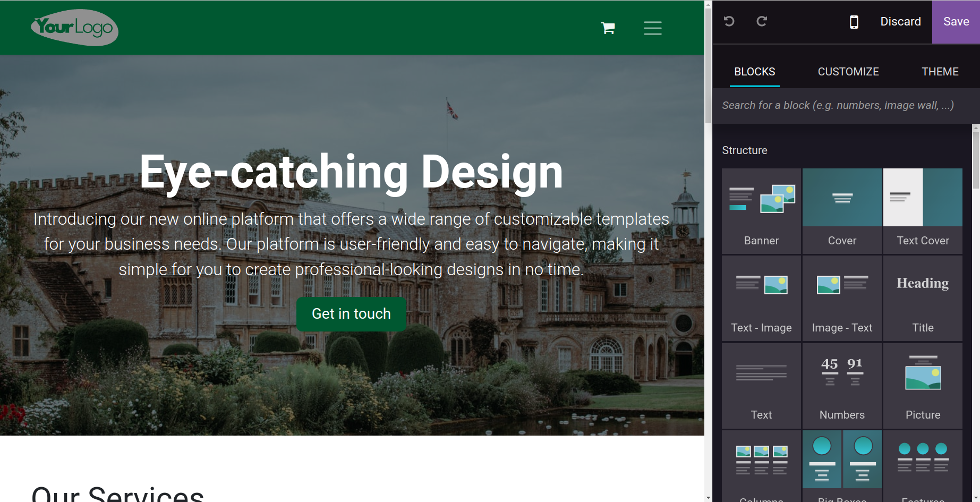Select the Picture block

pyautogui.click(x=923, y=385)
